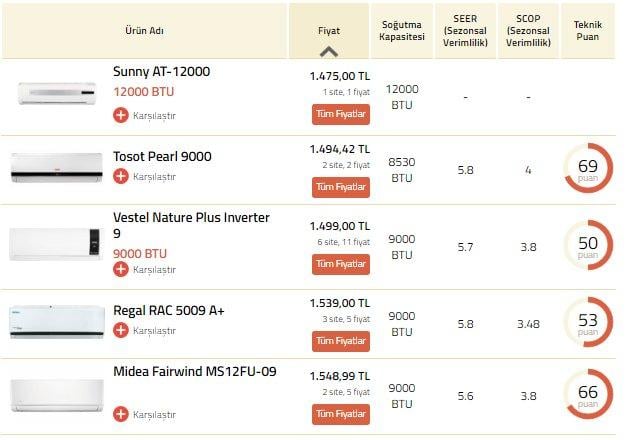
Task: Click the 50 puan score circle for Vestel
Action: click(588, 246)
